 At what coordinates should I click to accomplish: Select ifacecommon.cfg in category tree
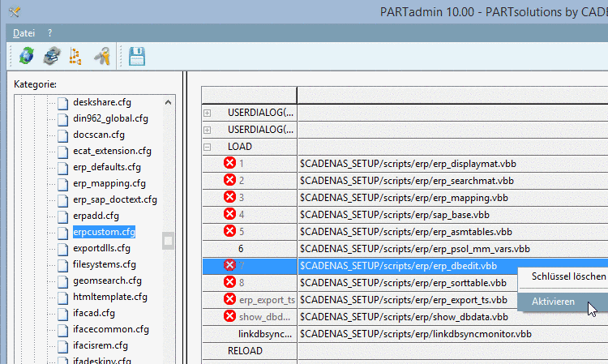[x=111, y=329]
